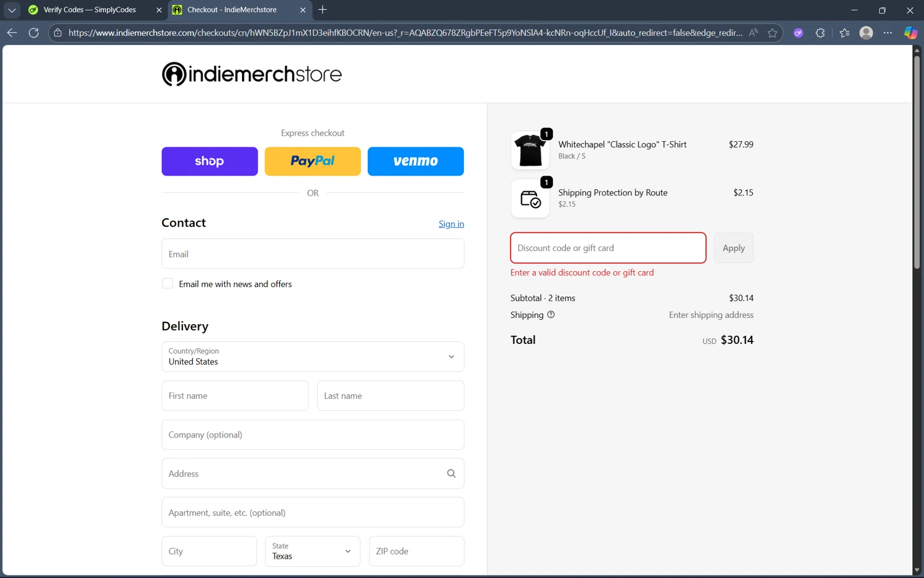Screen dimensions: 924x578
Task: Focus the Email input field
Action: pyautogui.click(x=313, y=254)
